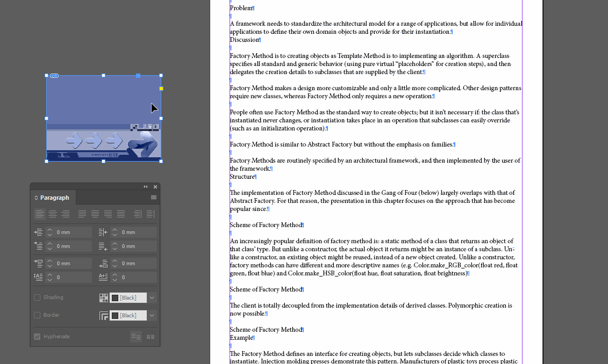Open Border color dropdown arrow
The image size is (608, 364).
[152, 316]
